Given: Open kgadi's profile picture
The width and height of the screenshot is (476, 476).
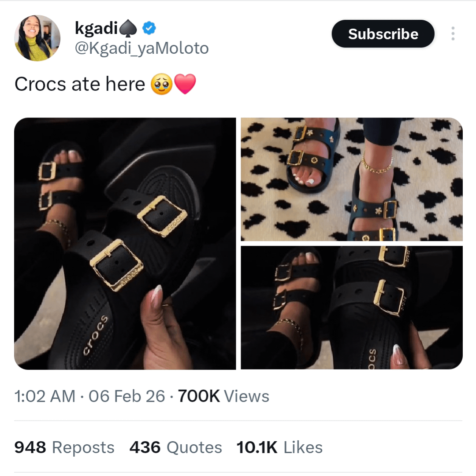Looking at the screenshot, I should [37, 38].
